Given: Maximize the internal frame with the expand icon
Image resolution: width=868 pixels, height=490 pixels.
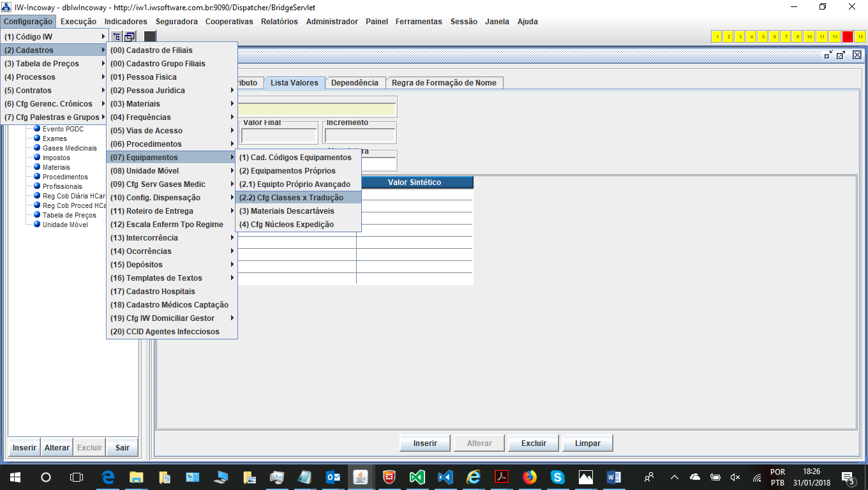Looking at the screenshot, I should click(841, 55).
